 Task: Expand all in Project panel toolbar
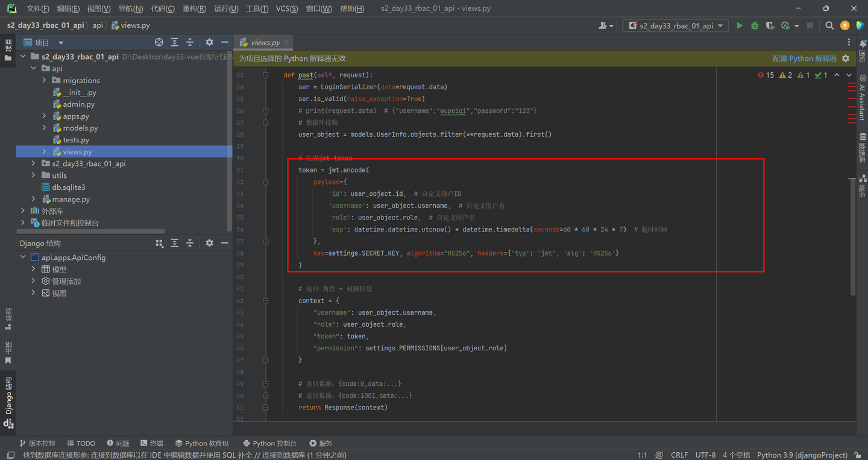pyautogui.click(x=175, y=42)
